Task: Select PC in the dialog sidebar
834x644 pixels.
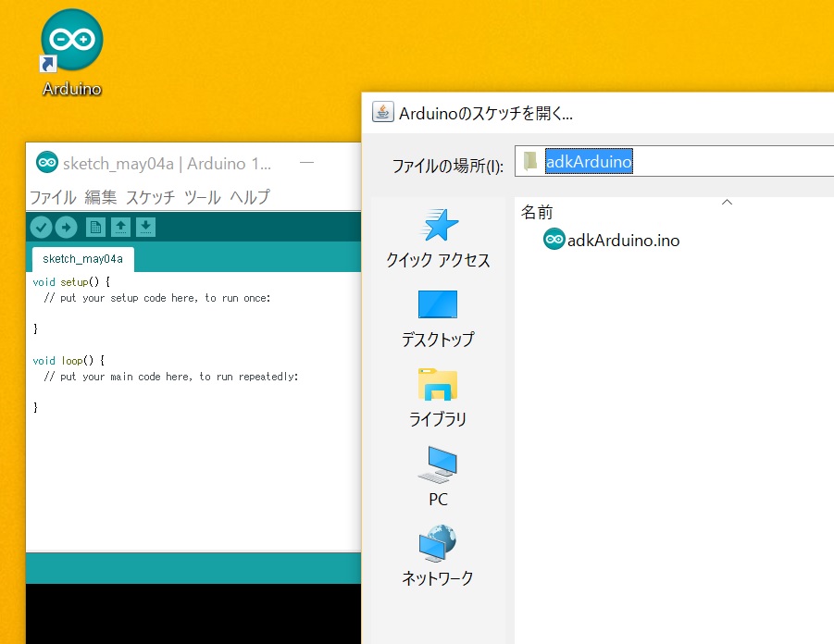Action: [x=438, y=477]
